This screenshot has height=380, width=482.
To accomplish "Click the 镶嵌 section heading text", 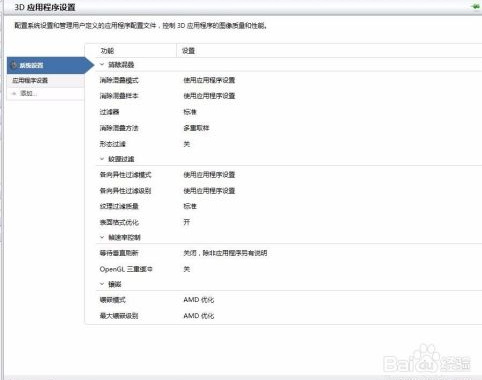I will 115,284.
